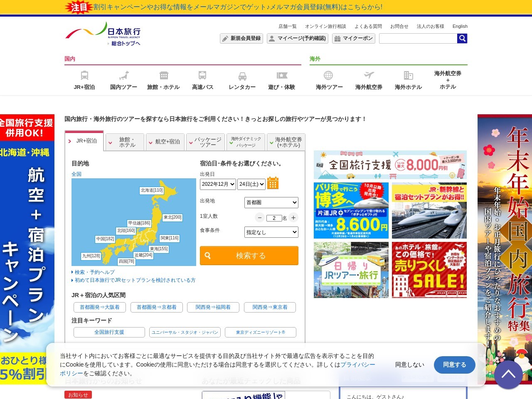Switch to the 航空+宿泊 tab
Screen dimensions: 532x399
pos(165,142)
